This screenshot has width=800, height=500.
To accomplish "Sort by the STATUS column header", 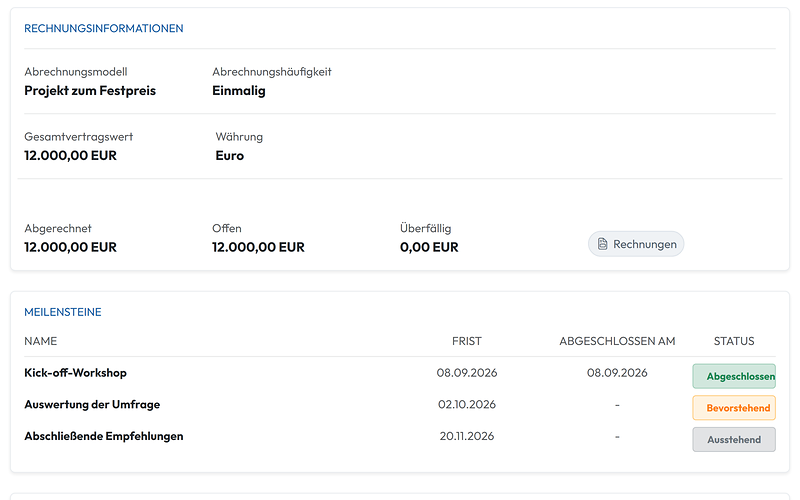I will [734, 341].
